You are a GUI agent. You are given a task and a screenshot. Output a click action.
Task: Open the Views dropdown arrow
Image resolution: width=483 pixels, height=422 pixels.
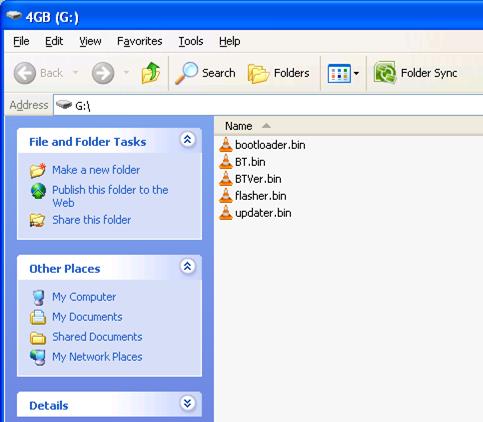(x=356, y=73)
